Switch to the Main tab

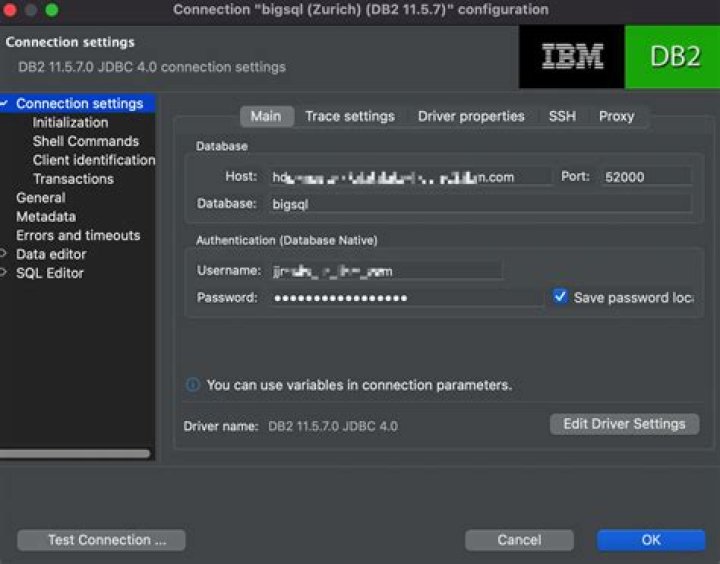266,116
